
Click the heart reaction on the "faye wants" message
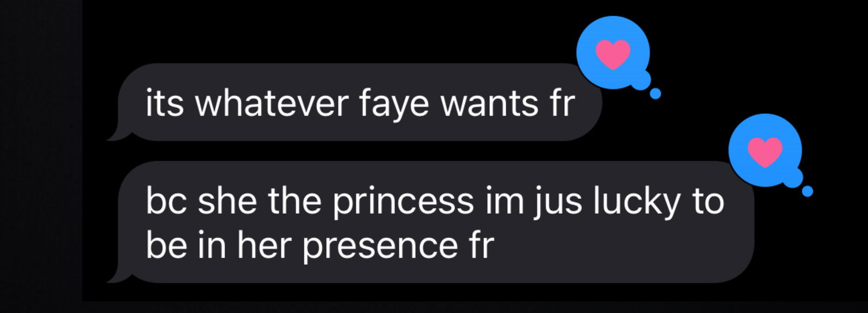coord(613,53)
